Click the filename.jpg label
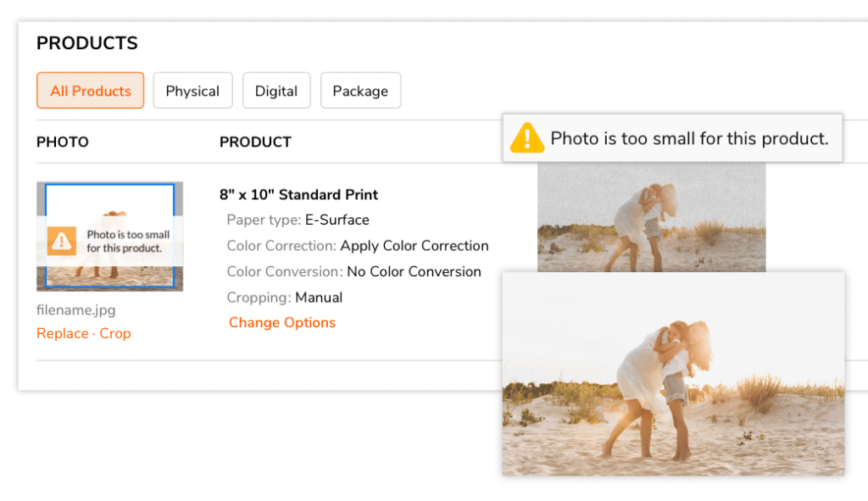The height and width of the screenshot is (501, 868). (76, 310)
